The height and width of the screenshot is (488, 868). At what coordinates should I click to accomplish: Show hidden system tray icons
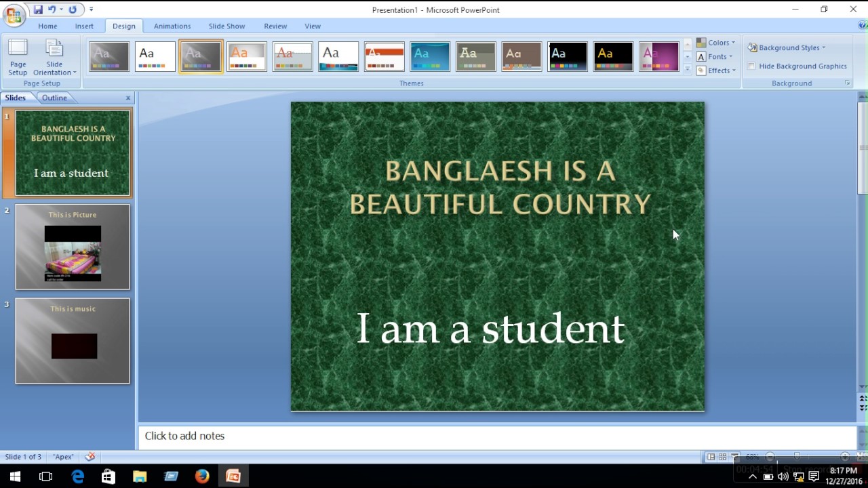753,476
